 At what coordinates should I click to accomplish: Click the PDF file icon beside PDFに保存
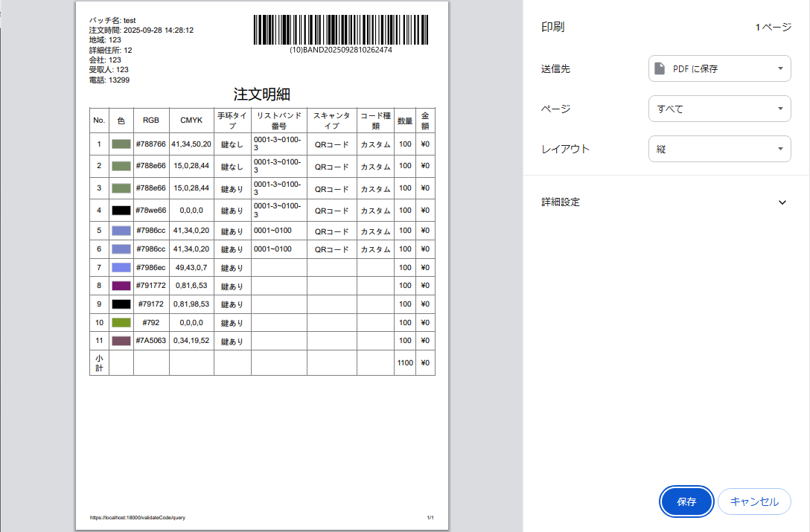coord(659,68)
